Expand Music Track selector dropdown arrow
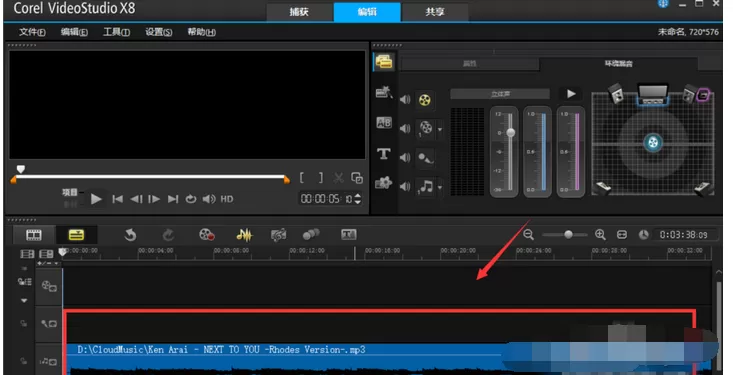The image size is (733, 375). [440, 188]
